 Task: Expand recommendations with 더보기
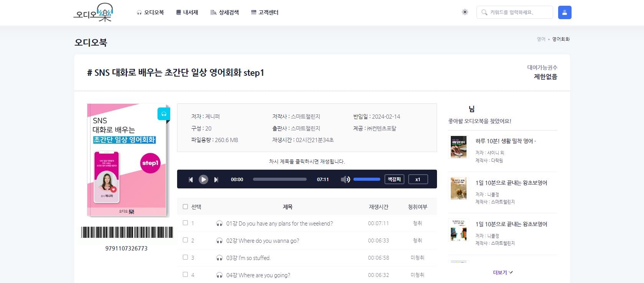pyautogui.click(x=503, y=273)
